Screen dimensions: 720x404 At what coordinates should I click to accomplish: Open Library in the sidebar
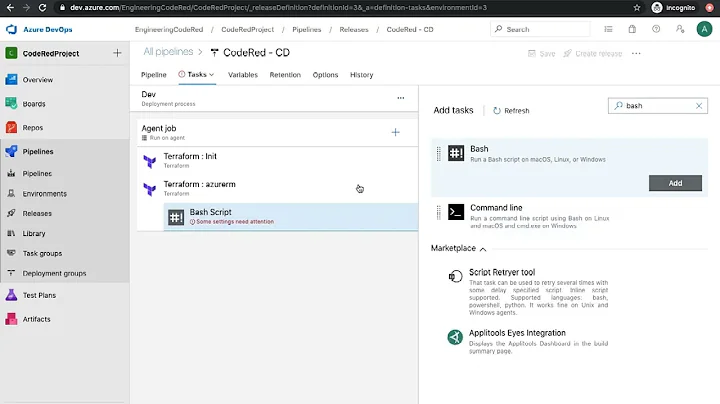tap(34, 233)
